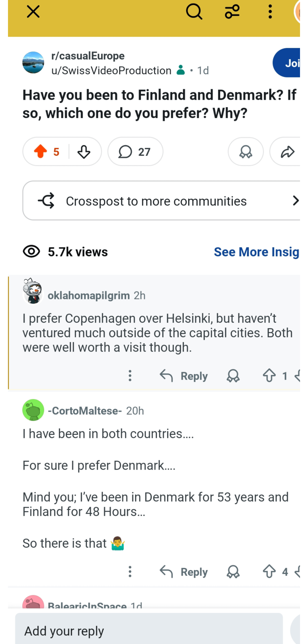308x644 pixels.
Task: Open comment sort and filter options
Action: point(232,12)
